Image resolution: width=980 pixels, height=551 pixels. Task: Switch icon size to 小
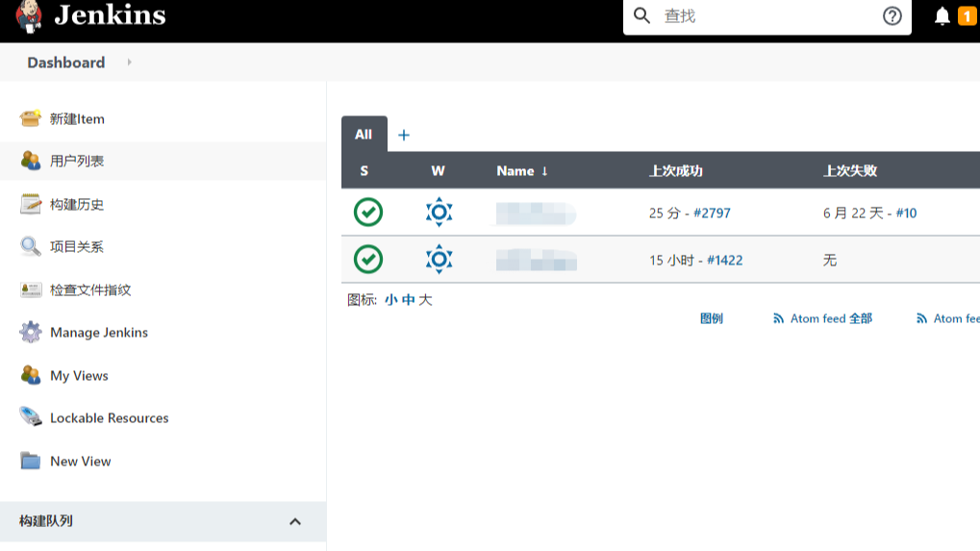[391, 300]
